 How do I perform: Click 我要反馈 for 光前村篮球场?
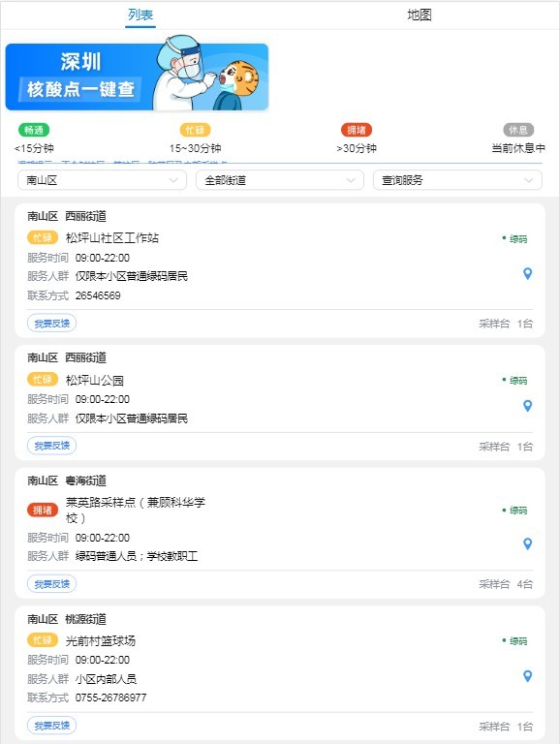(x=51, y=726)
